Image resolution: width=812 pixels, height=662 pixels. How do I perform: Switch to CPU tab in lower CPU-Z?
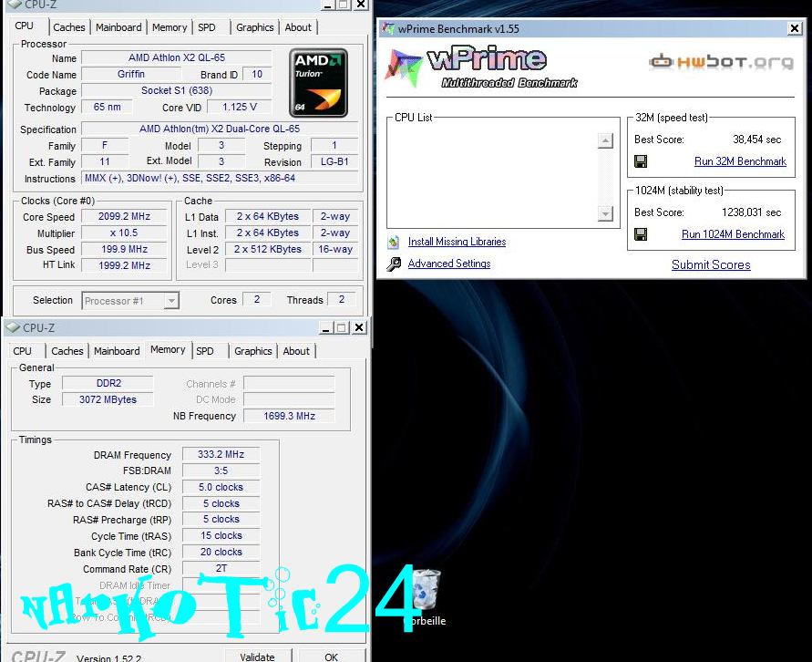tap(22, 351)
